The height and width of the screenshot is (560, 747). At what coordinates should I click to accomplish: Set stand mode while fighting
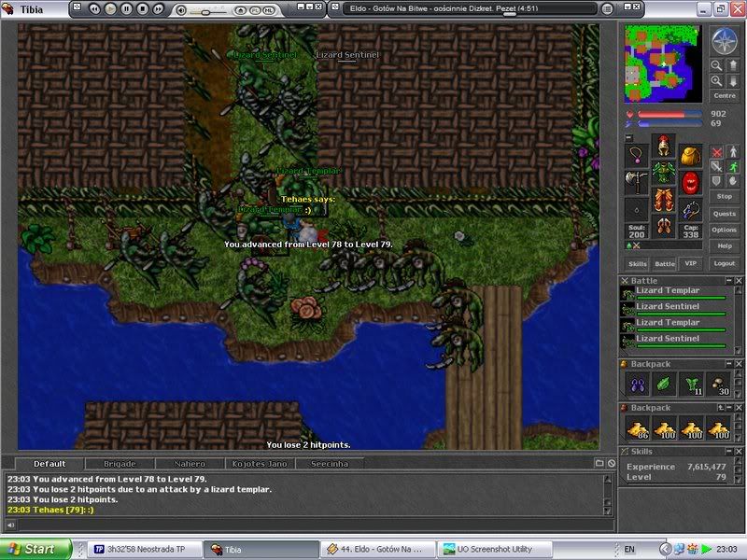coord(733,152)
